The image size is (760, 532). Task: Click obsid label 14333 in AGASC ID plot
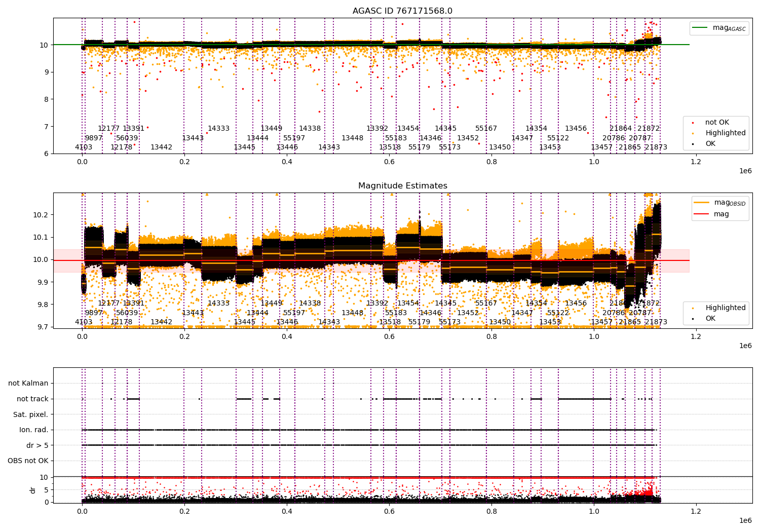[218, 129]
